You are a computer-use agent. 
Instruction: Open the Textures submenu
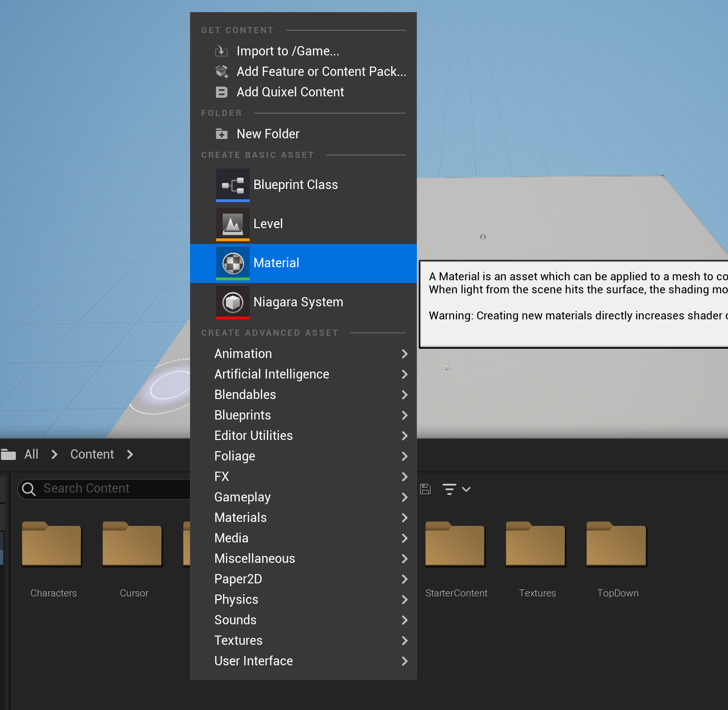pyautogui.click(x=303, y=641)
